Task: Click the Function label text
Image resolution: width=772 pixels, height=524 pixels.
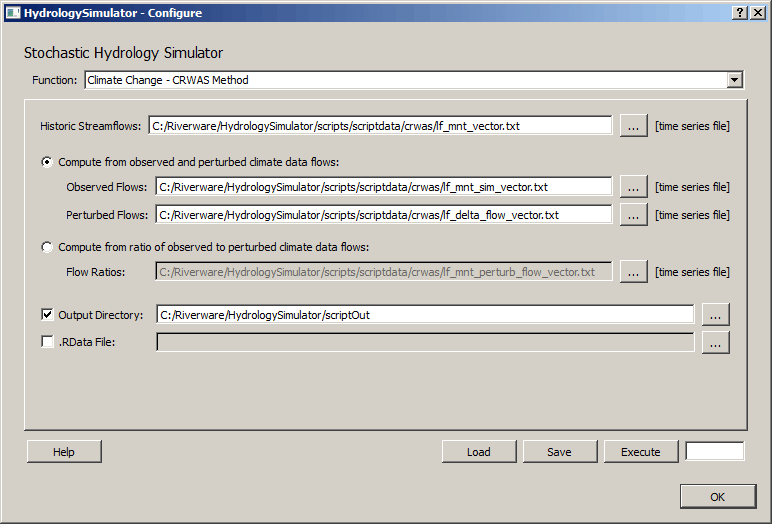Action: point(55,80)
